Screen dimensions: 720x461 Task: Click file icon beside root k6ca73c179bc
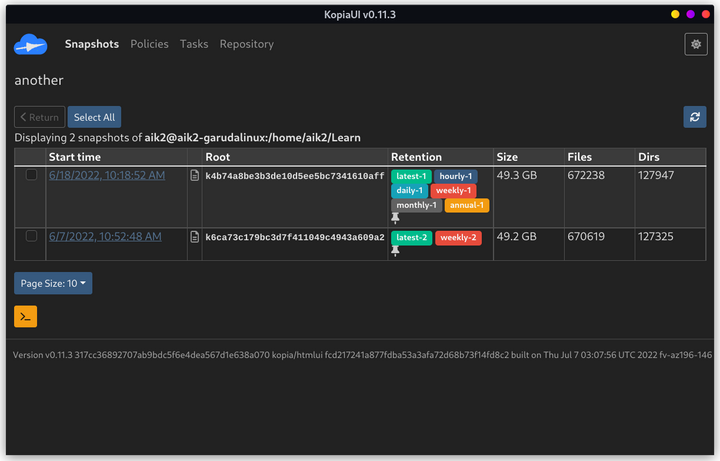tap(195, 237)
